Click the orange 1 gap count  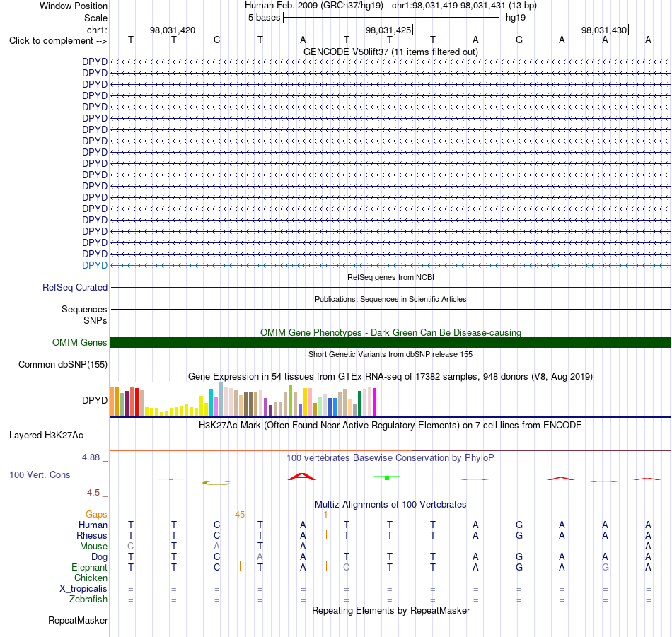325,515
